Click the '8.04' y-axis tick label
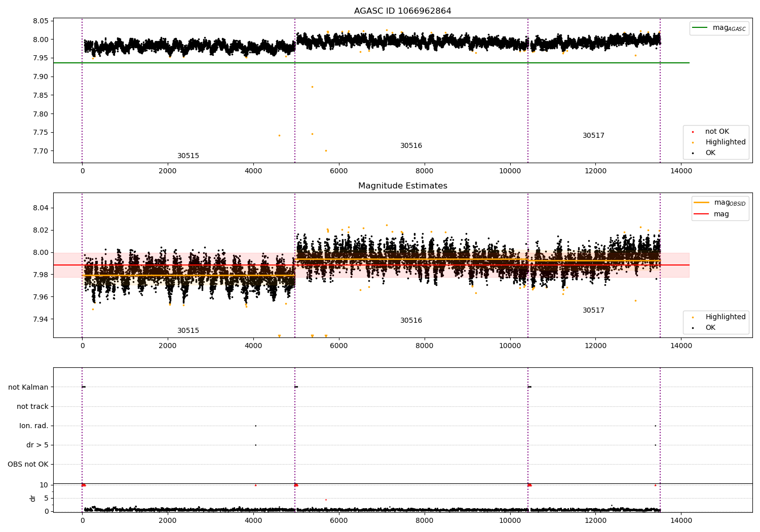This screenshot has width=760, height=532. (x=41, y=208)
